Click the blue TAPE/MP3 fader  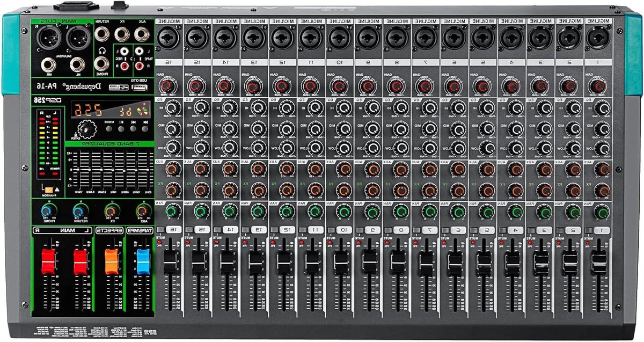143,261
